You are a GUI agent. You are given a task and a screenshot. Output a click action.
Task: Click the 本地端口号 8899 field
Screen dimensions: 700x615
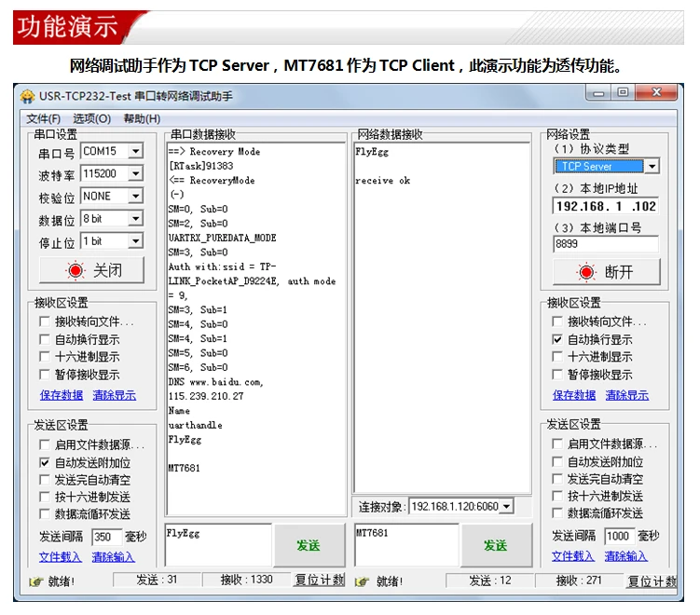[x=606, y=244]
